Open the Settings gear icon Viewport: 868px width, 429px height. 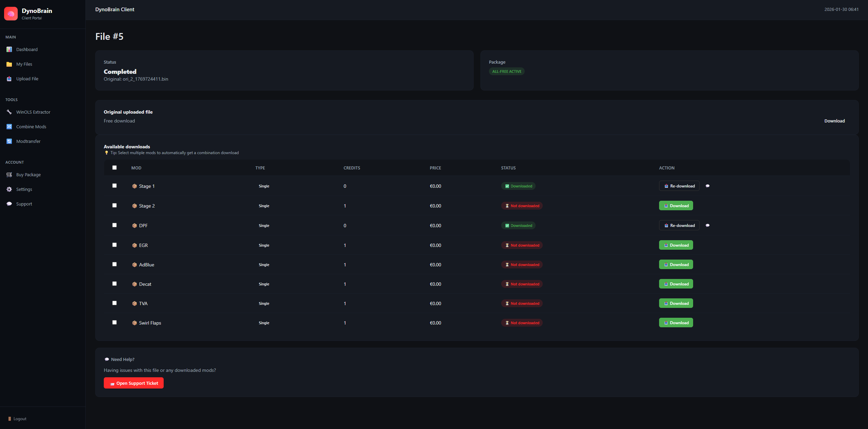click(9, 189)
